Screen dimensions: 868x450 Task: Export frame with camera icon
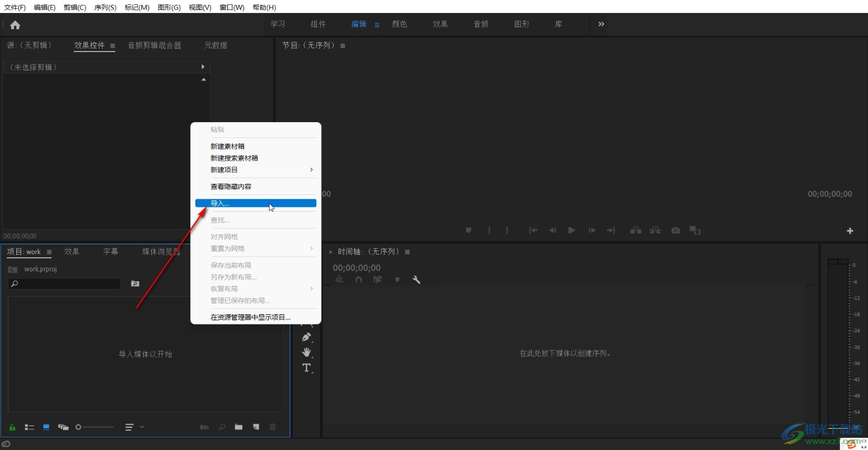coord(675,230)
